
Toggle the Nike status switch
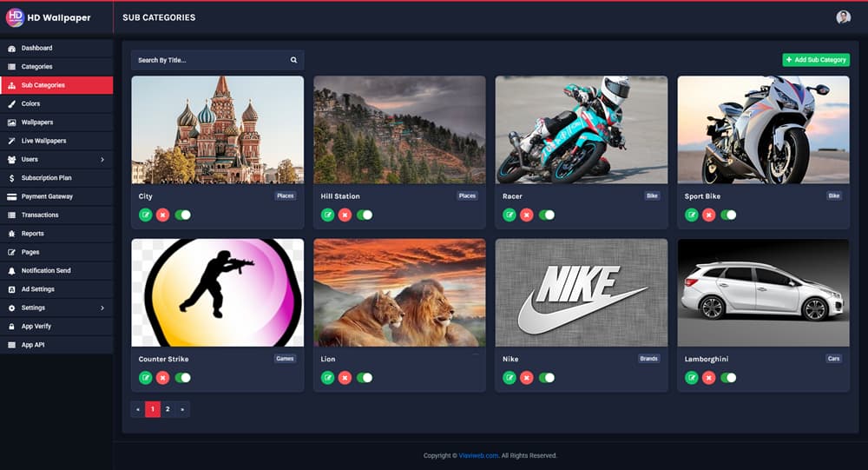[x=546, y=378]
